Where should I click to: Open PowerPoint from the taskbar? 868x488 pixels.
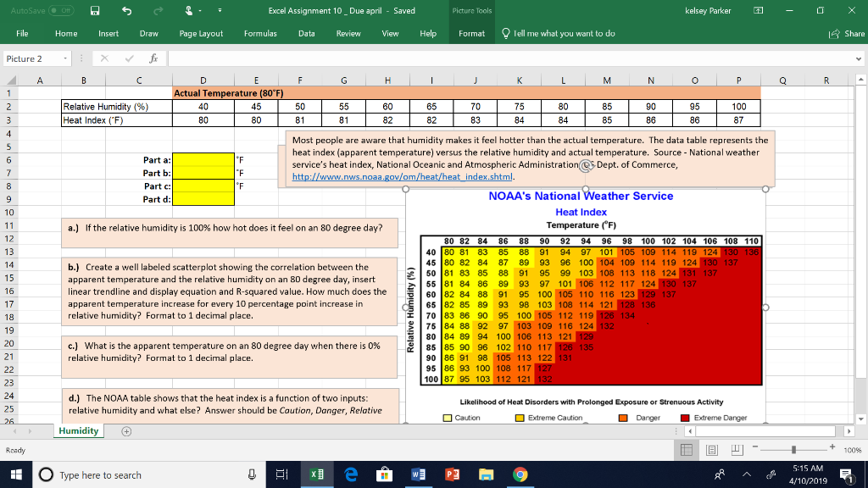[452, 476]
